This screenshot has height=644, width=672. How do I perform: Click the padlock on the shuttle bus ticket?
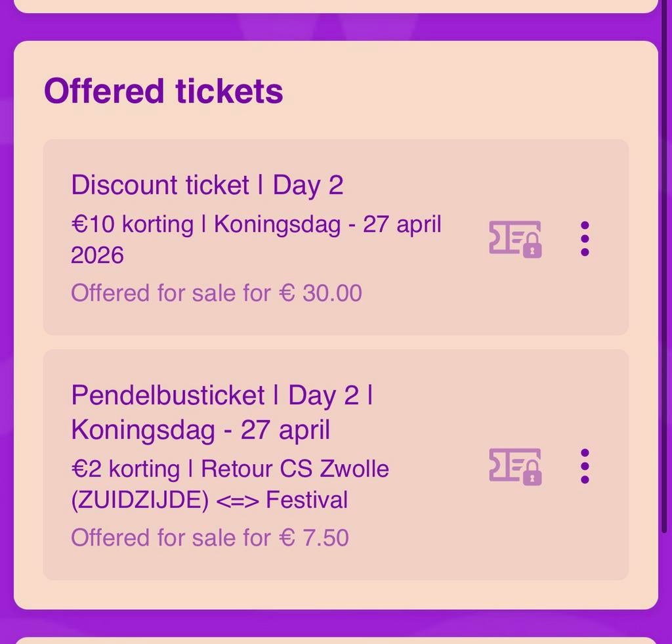530,475
